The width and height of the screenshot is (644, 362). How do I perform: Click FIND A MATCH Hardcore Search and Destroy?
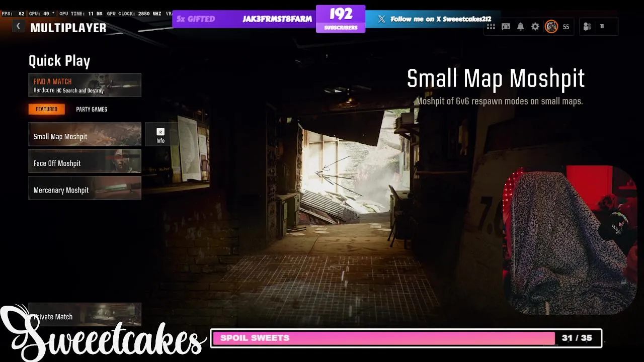pos(85,85)
